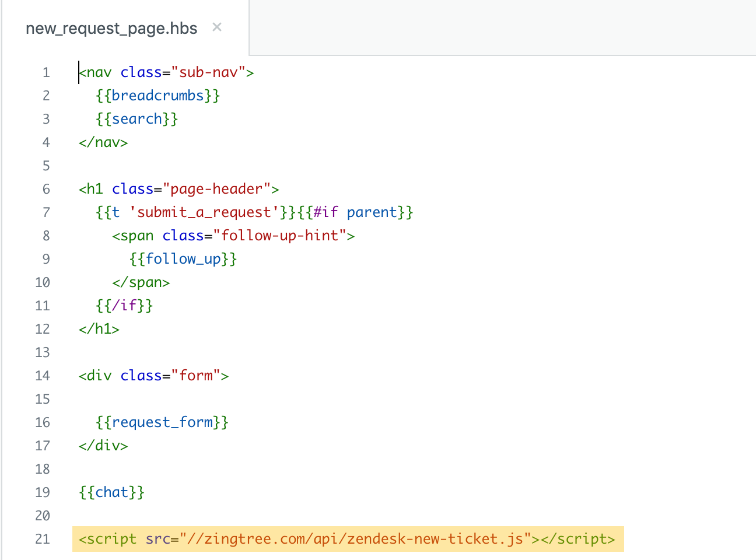Click the form class value on line 14

[x=193, y=375]
